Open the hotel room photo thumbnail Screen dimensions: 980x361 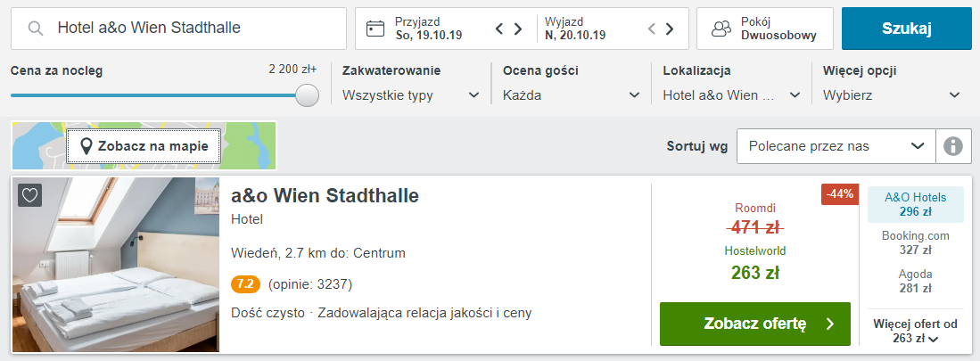tap(116, 265)
